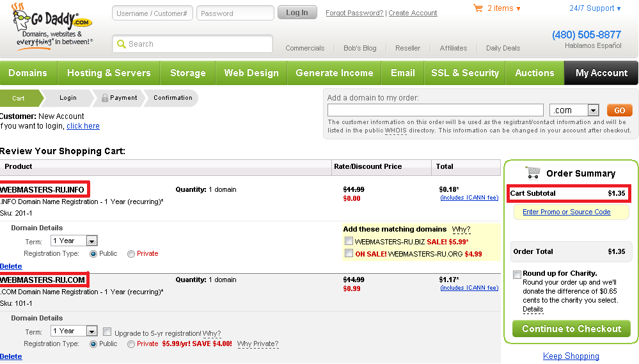Click the search magnifier icon
The width and height of the screenshot is (639, 364).
(120, 44)
